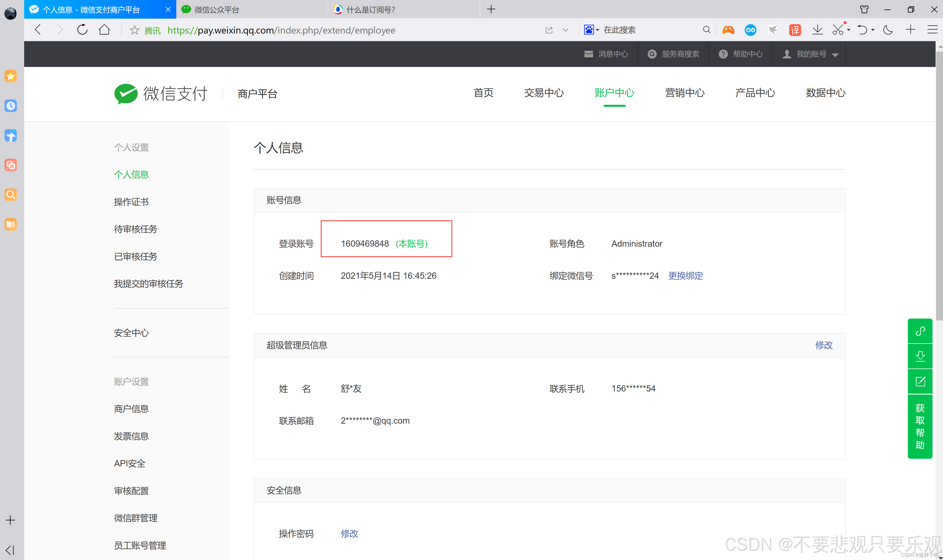Click 修改 next to 超级管理员信息
Screen dimensions: 943x560
point(824,345)
